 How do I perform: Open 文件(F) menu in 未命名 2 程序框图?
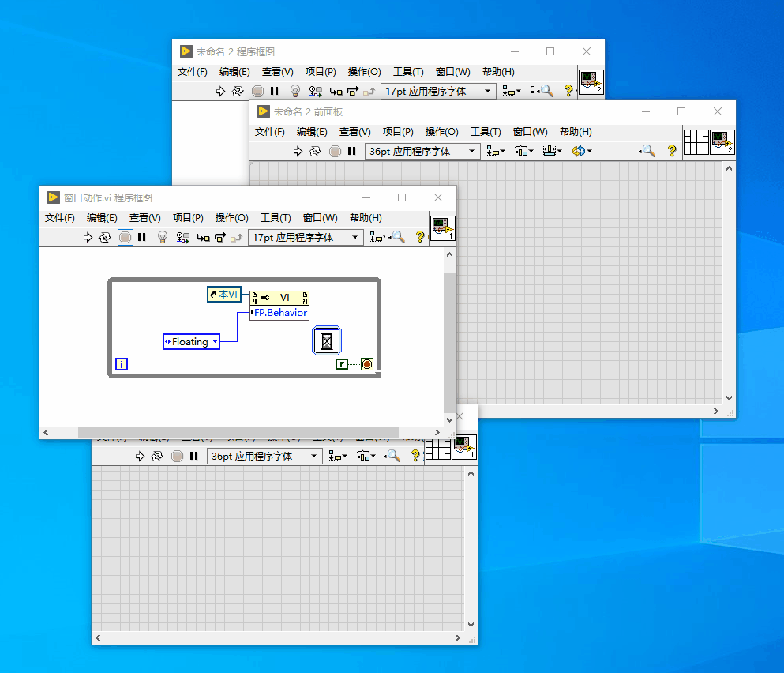192,72
